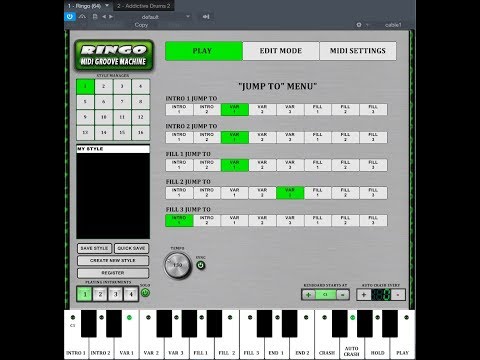Click the SAVE STYLE button
This screenshot has height=360, width=480.
coord(94,248)
